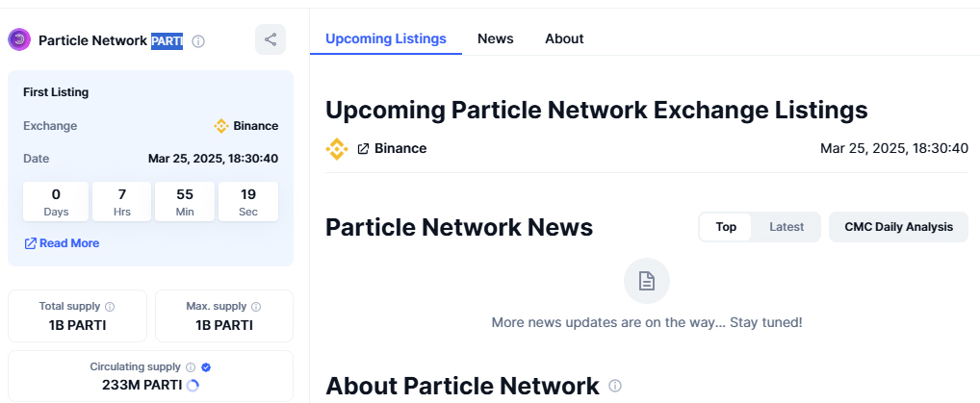The width and height of the screenshot is (980, 403).
Task: Click the Particle Network purple logo
Action: (19, 40)
